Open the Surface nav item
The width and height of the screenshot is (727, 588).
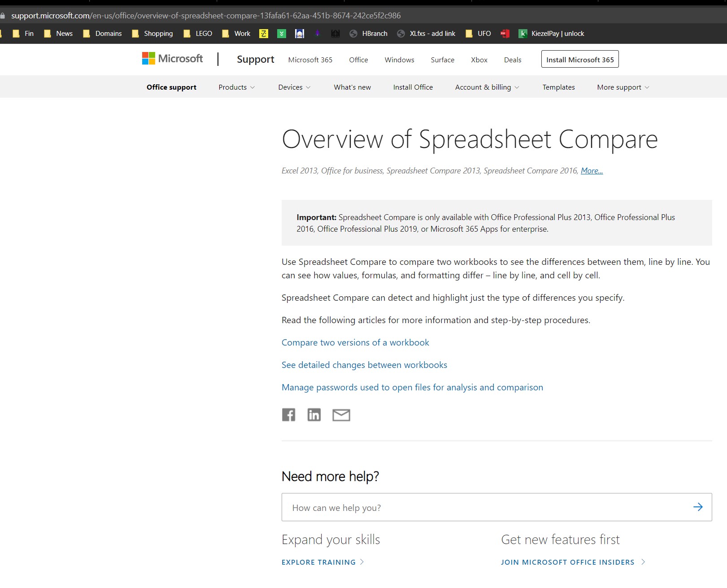(x=442, y=60)
